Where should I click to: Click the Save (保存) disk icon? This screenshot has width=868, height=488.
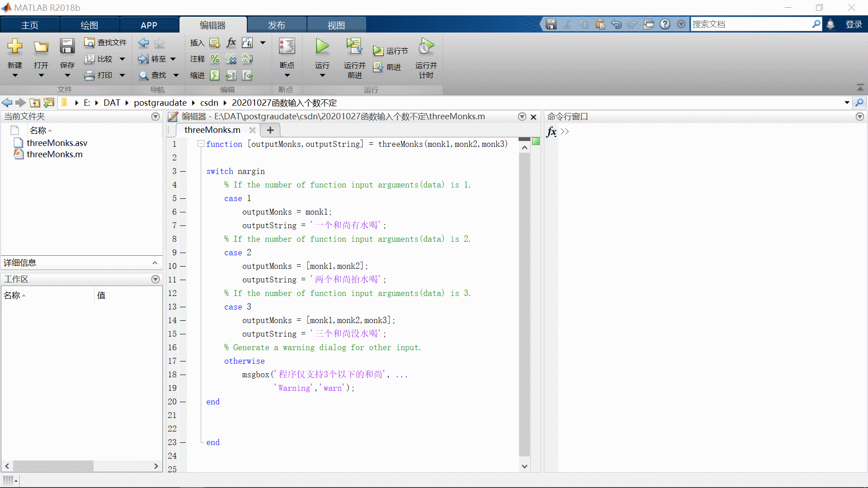tap(67, 46)
